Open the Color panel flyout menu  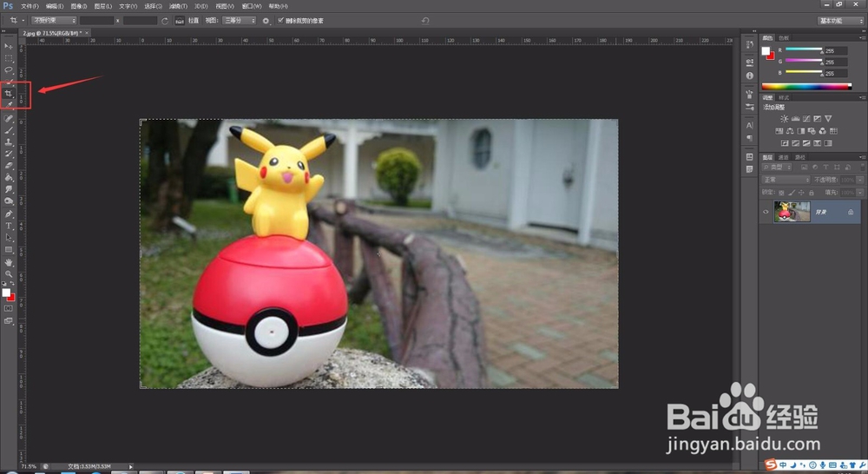(862, 38)
